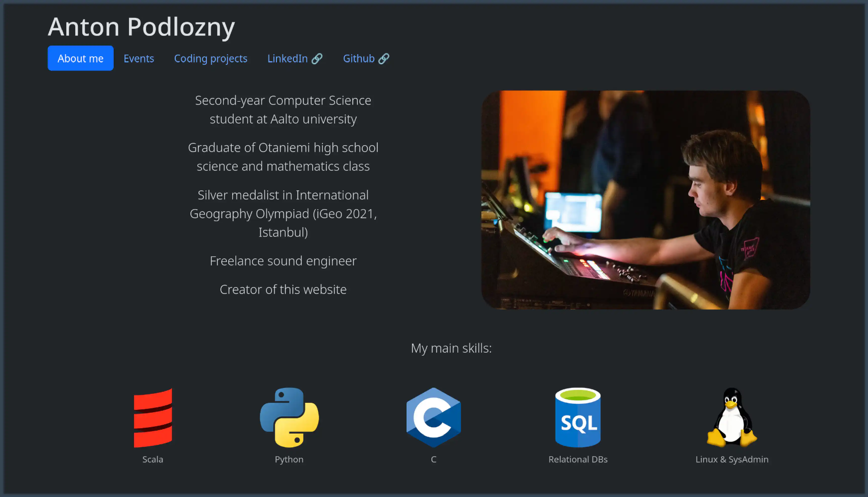Viewport: 868px width, 497px height.
Task: Visit the Github link
Action: (359, 58)
